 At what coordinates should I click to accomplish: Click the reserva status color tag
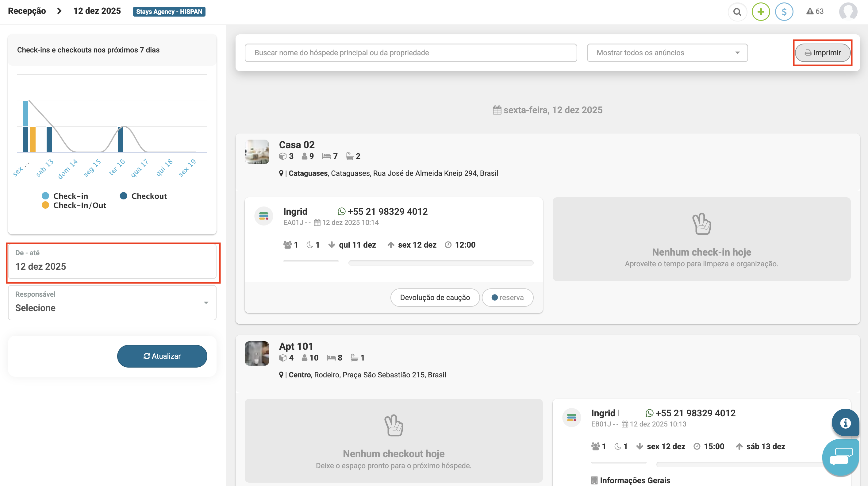coord(507,297)
